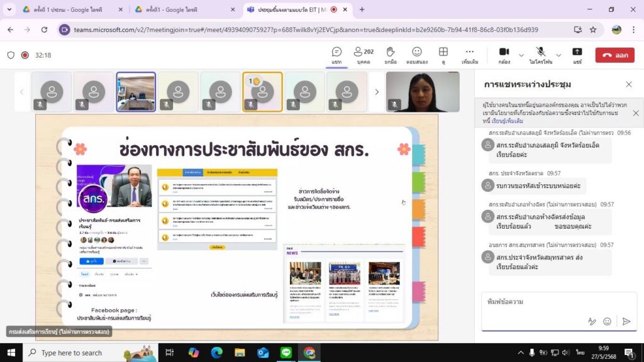This screenshot has height=362, width=644.
Task: Expand microphone options dropdown arrow
Action: (558, 55)
